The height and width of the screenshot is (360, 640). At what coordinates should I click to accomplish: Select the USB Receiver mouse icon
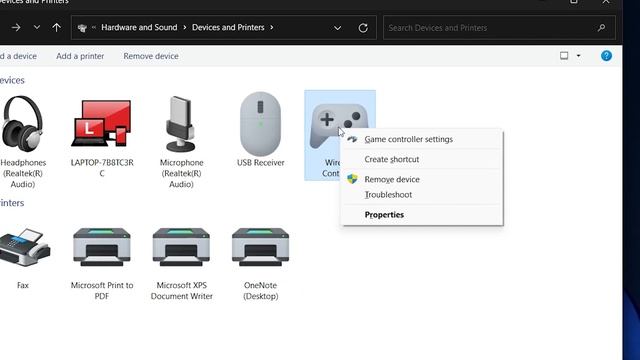(x=260, y=124)
